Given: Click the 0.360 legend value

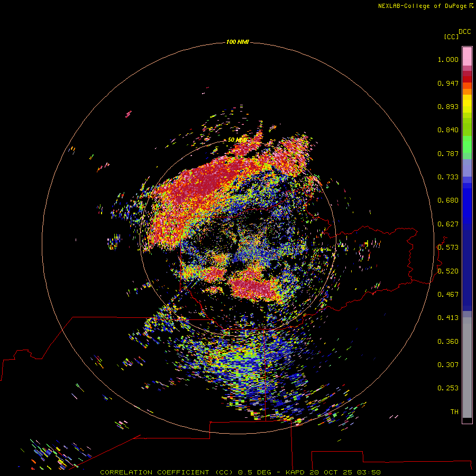Looking at the screenshot, I should pyautogui.click(x=448, y=342).
